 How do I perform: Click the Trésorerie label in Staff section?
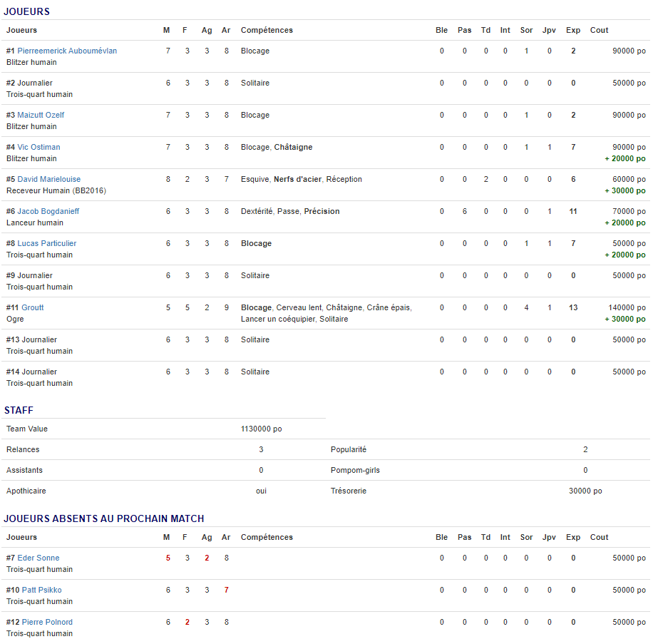(x=348, y=491)
